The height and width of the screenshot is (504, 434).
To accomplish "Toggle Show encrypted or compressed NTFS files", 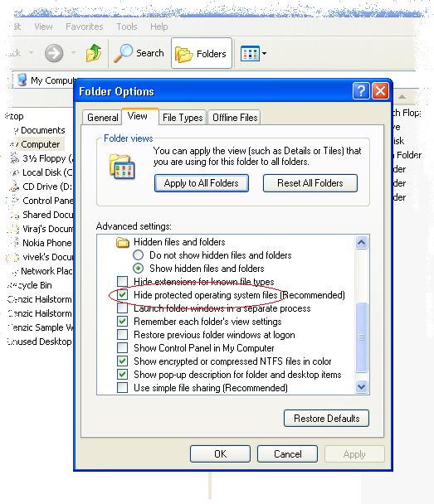I will point(122,361).
